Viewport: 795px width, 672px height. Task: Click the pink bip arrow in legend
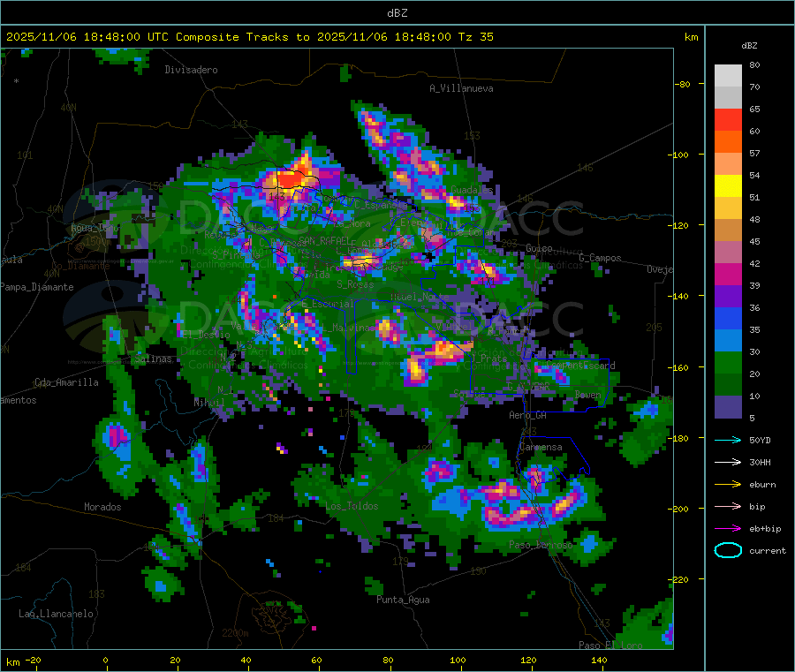728,506
